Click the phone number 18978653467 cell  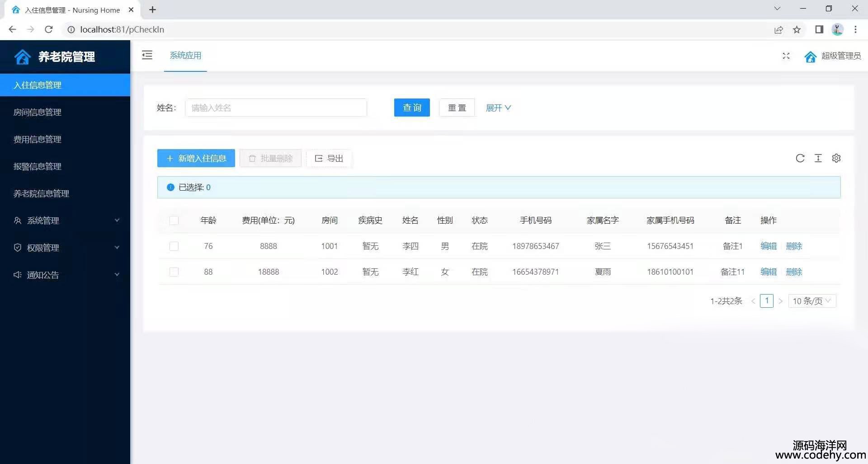coord(536,246)
